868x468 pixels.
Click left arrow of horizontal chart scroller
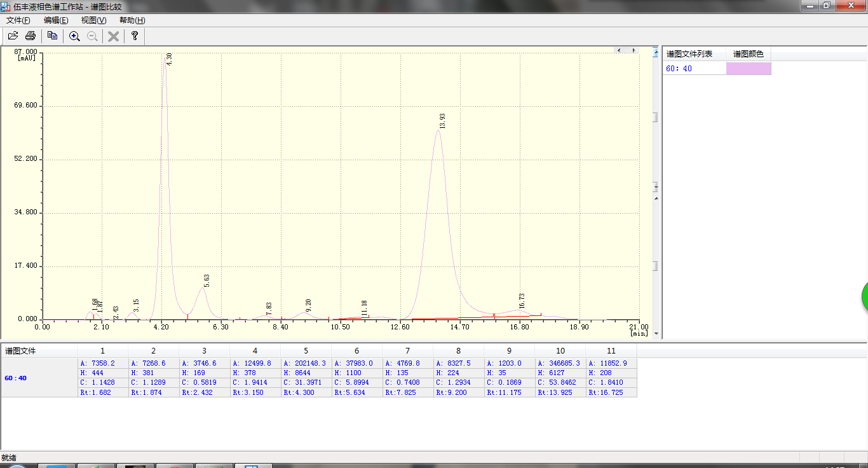tap(620, 50)
